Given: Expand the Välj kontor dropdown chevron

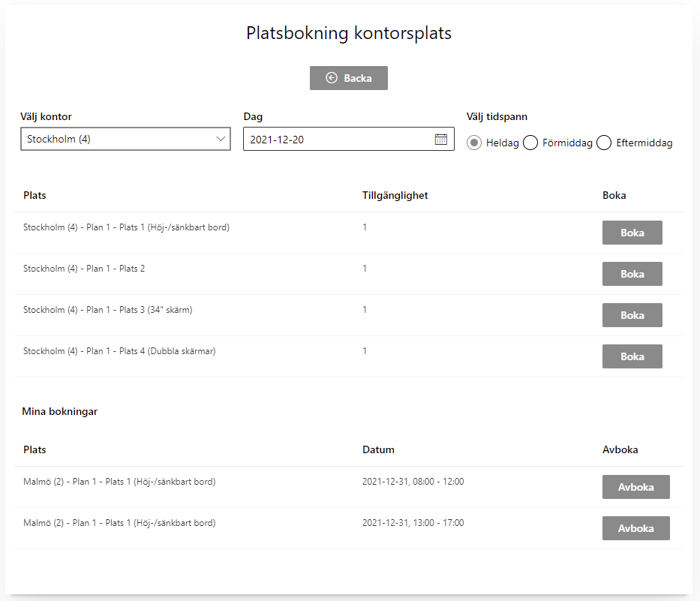Looking at the screenshot, I should (221, 139).
